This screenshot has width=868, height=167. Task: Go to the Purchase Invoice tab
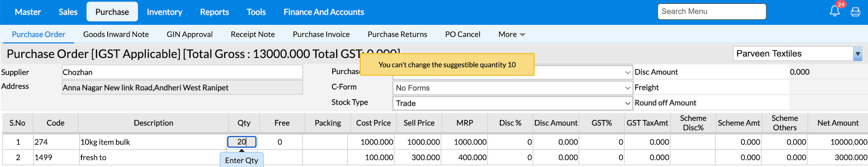point(321,35)
